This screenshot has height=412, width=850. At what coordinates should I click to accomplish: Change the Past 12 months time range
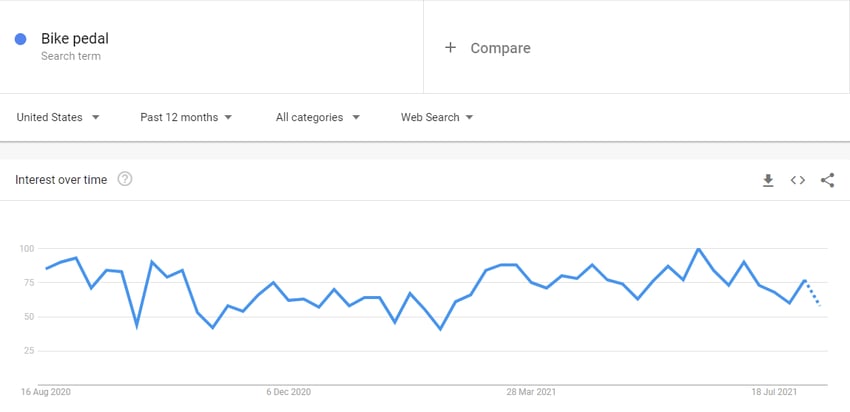click(x=186, y=117)
